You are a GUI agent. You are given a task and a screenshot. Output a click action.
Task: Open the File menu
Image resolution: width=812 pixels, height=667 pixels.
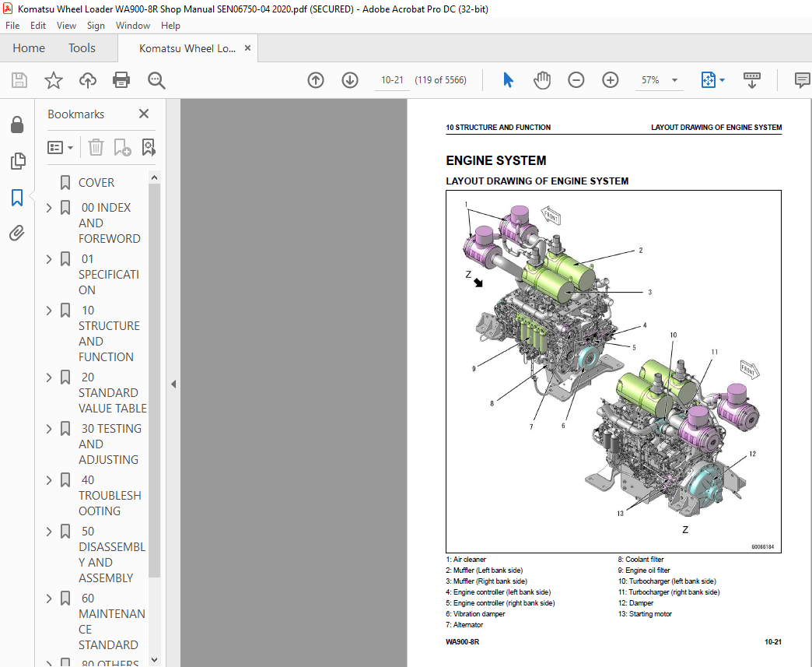click(12, 26)
